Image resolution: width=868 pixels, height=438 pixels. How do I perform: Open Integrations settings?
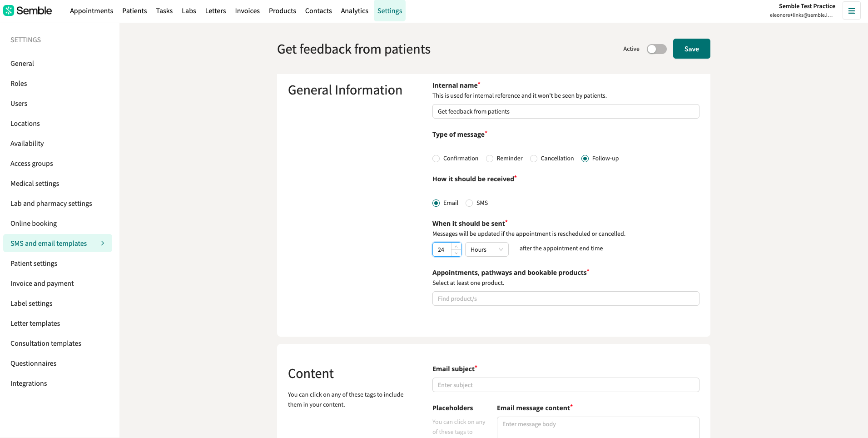[29, 383]
